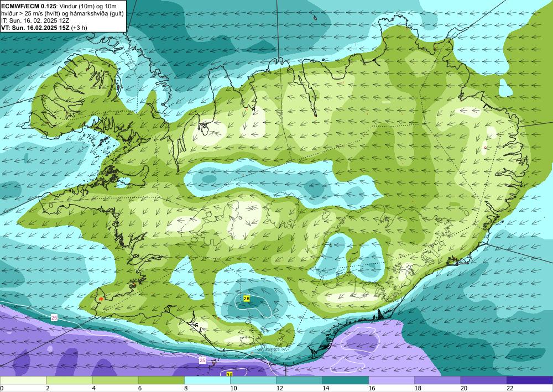
Task: Click the legend scale value 4
Action: coord(94,388)
